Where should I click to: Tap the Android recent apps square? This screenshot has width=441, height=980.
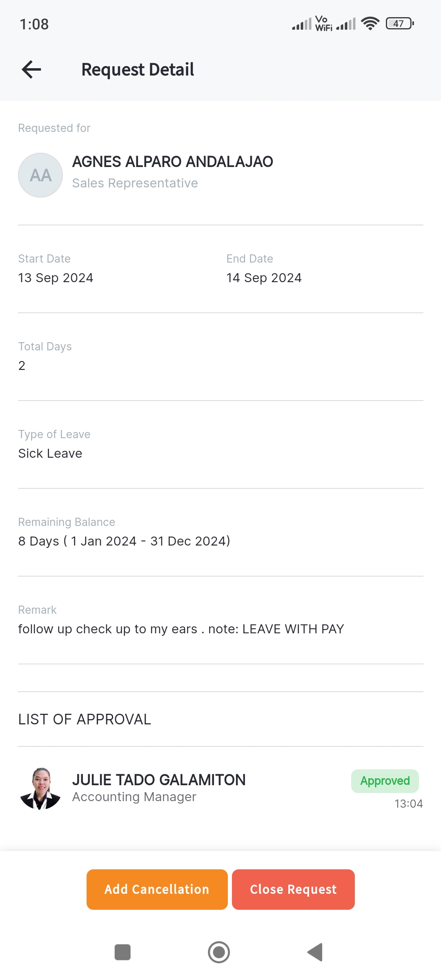[x=122, y=952]
